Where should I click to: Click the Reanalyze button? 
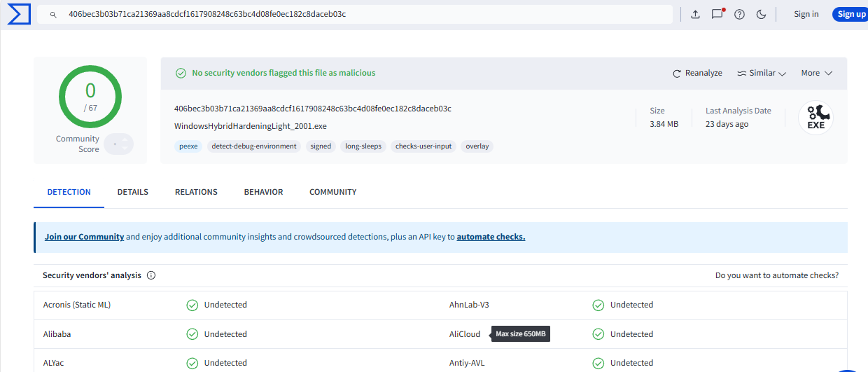click(697, 73)
